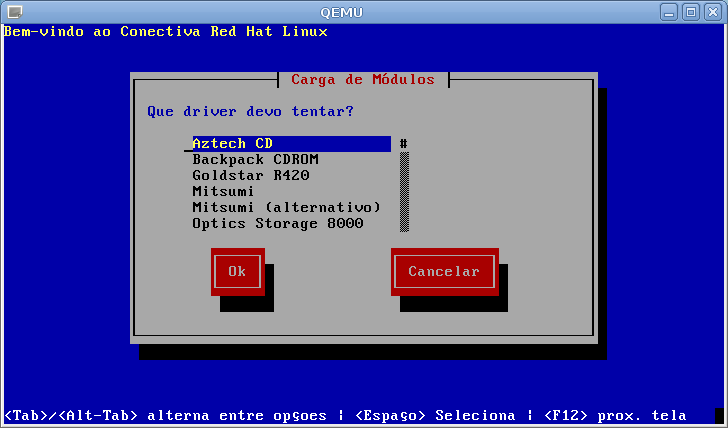This screenshot has width=728, height=428.
Task: Pick the Goldstar R420 driver entry
Action: (x=250, y=176)
